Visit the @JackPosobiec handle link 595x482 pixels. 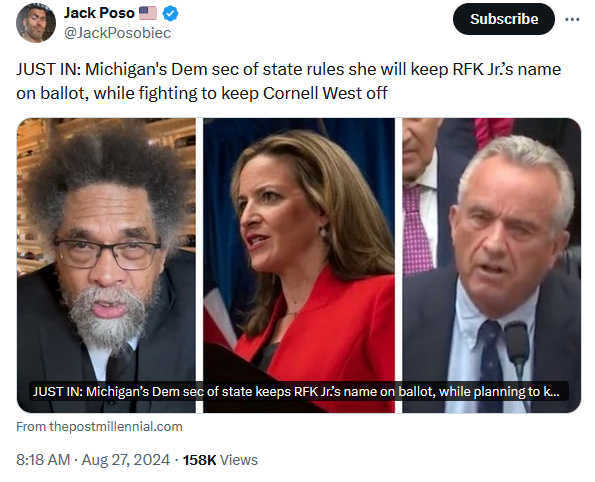point(117,33)
